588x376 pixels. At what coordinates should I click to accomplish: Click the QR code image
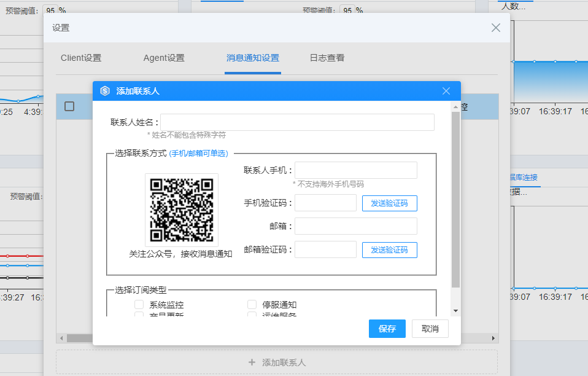point(182,210)
